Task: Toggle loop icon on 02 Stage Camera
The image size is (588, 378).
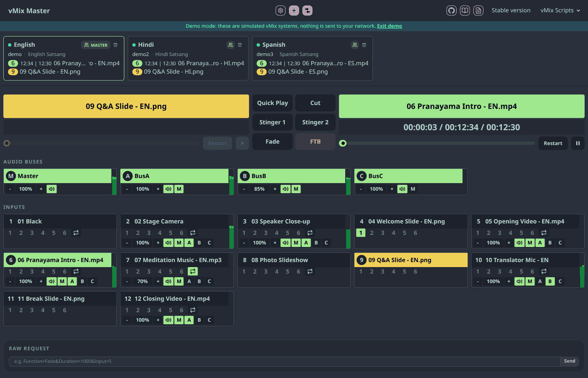Action: 193,233
